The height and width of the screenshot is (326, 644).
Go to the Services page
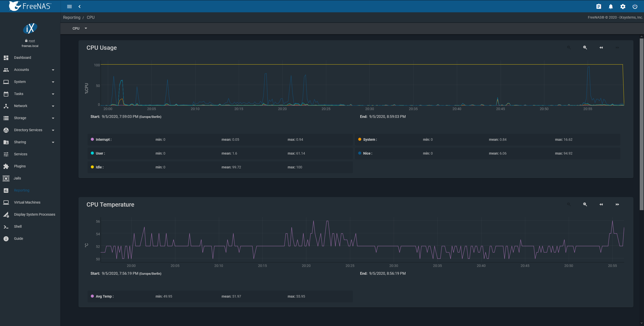pos(21,154)
